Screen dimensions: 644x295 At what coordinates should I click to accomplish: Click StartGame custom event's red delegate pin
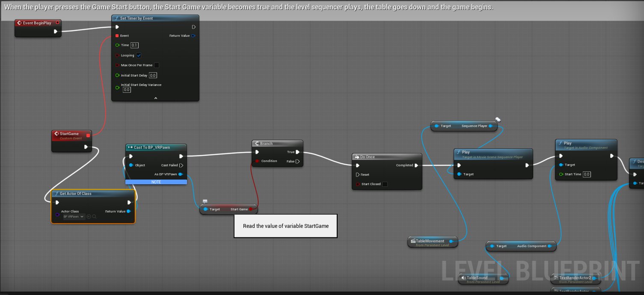click(88, 136)
